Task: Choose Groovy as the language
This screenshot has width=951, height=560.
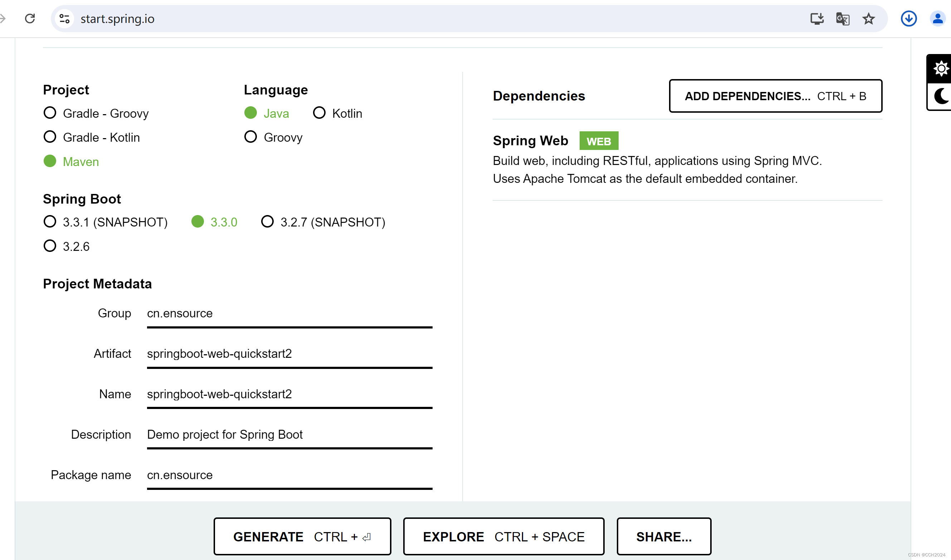Action: tap(250, 137)
